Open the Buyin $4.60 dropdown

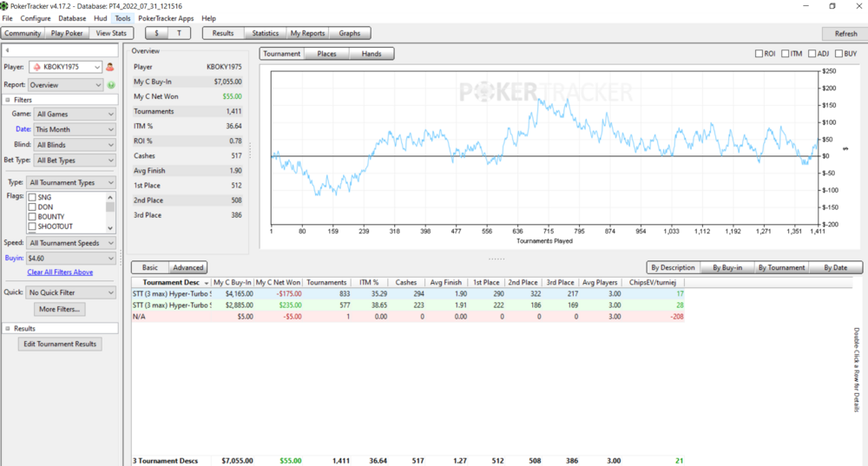pyautogui.click(x=71, y=259)
